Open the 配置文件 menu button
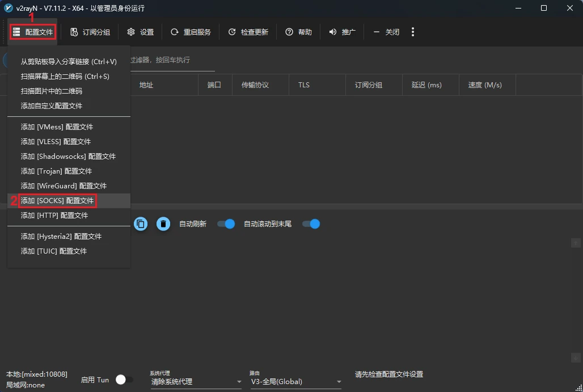Viewport: 583px width, 392px height. pyautogui.click(x=33, y=32)
